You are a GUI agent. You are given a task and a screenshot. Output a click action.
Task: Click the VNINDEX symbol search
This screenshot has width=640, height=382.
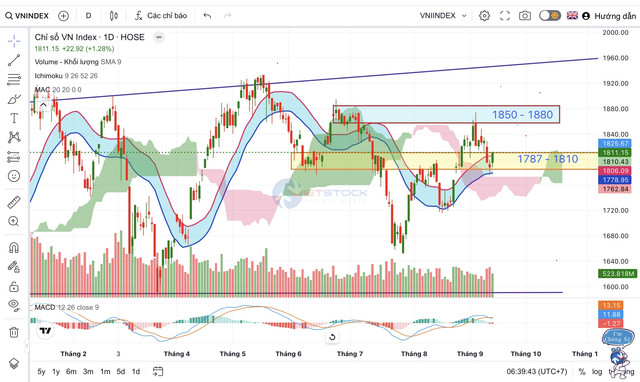coord(27,16)
